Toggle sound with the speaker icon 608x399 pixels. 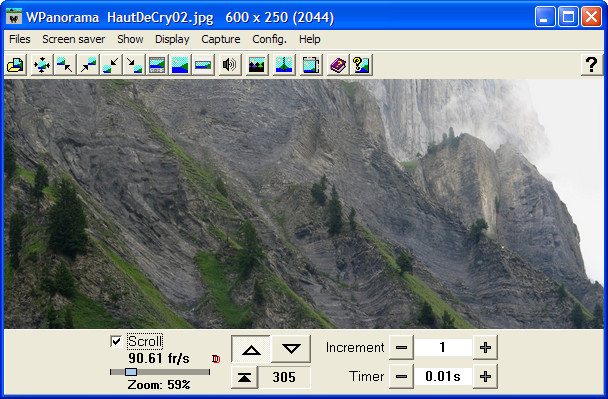[x=230, y=65]
